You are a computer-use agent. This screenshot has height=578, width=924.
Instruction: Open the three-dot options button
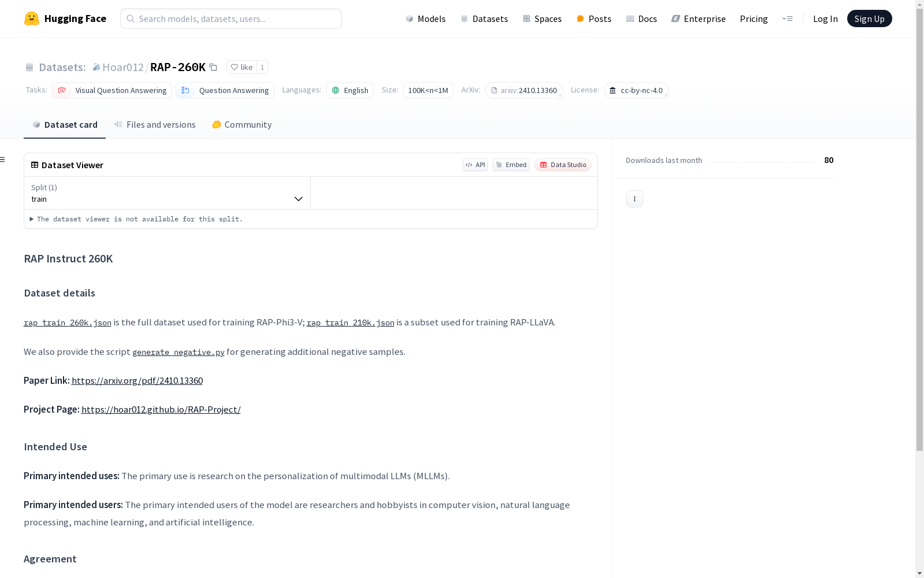[x=635, y=199]
